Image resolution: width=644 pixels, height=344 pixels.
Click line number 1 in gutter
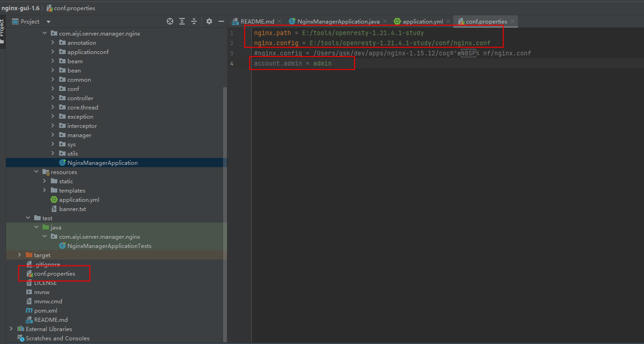pos(231,33)
